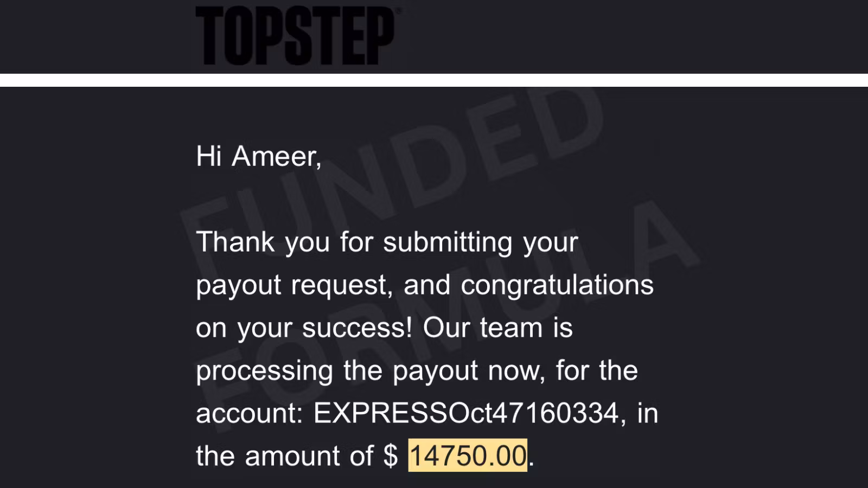
Task: Click the EXPRESSOct47160334 account number
Action: pos(466,413)
